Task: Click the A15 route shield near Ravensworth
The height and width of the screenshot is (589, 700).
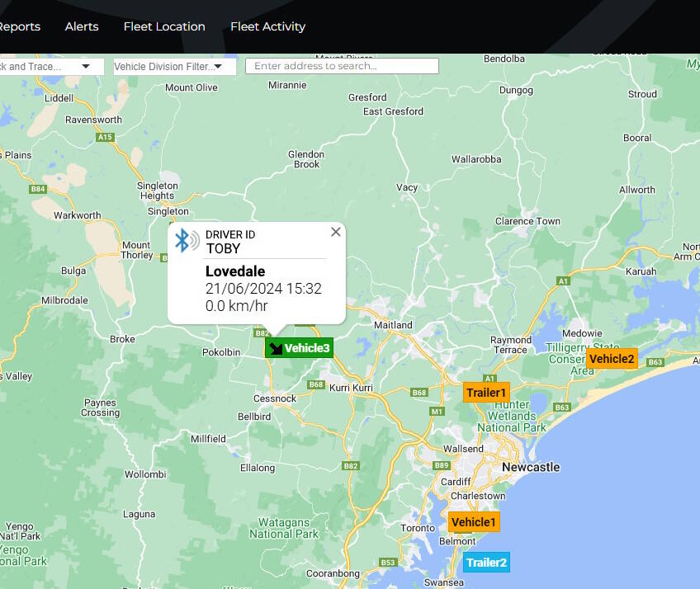Action: point(105,138)
